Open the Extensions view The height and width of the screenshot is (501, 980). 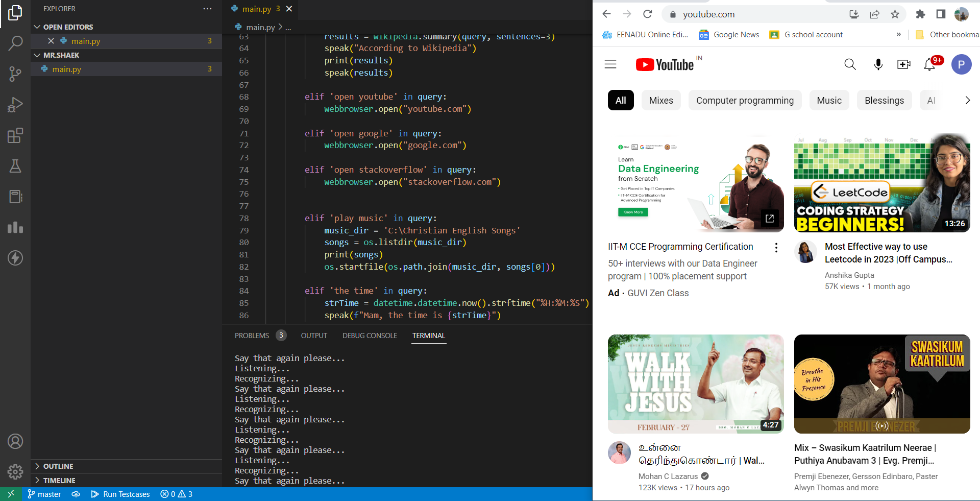pos(15,135)
